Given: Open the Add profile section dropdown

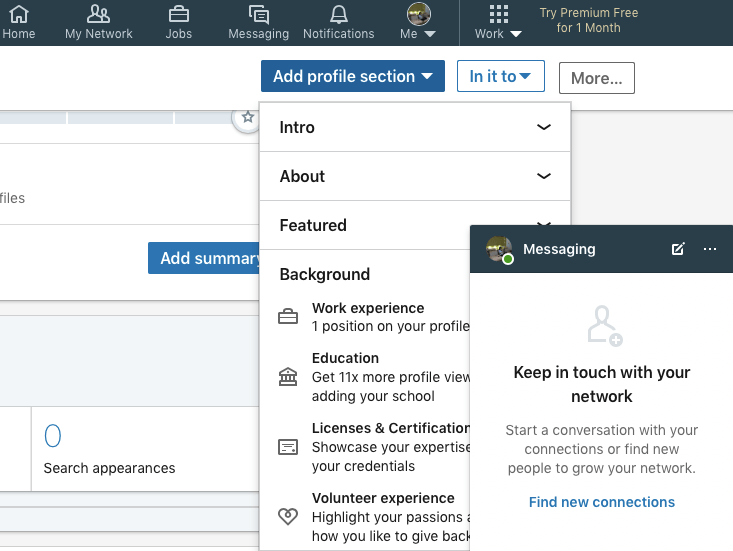Looking at the screenshot, I should [352, 76].
